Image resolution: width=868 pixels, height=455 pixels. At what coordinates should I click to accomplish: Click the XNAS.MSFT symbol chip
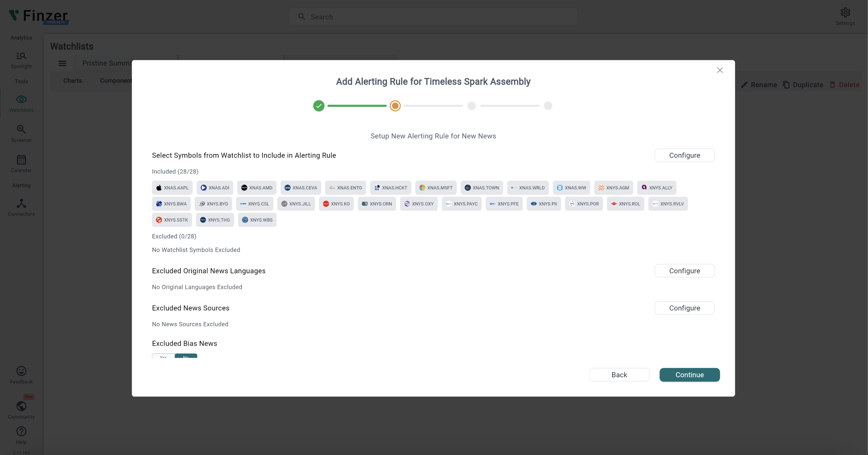436,188
